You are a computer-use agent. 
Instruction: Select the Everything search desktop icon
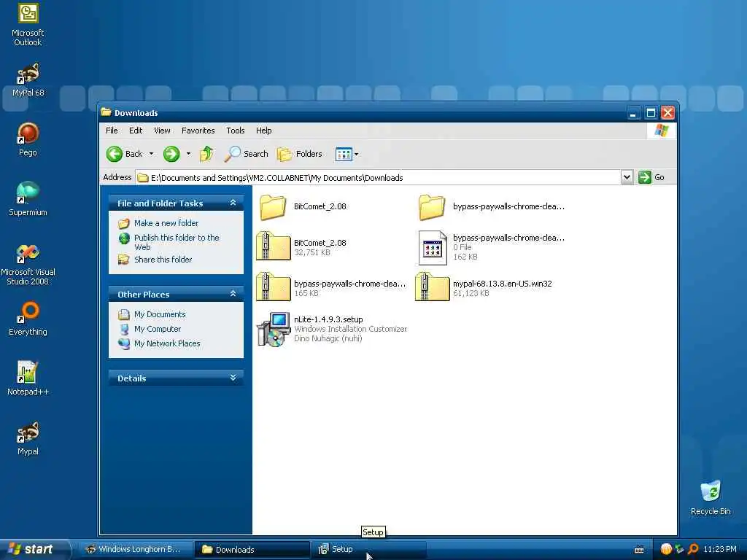point(28,319)
